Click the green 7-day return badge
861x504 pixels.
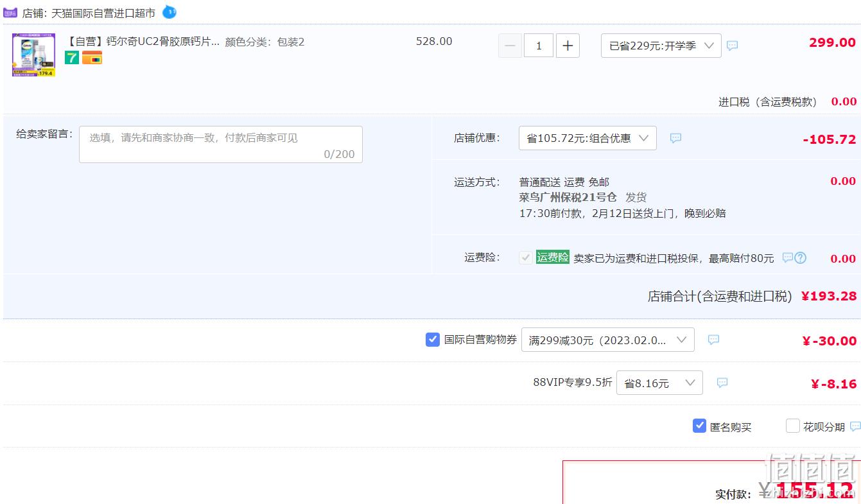[72, 58]
